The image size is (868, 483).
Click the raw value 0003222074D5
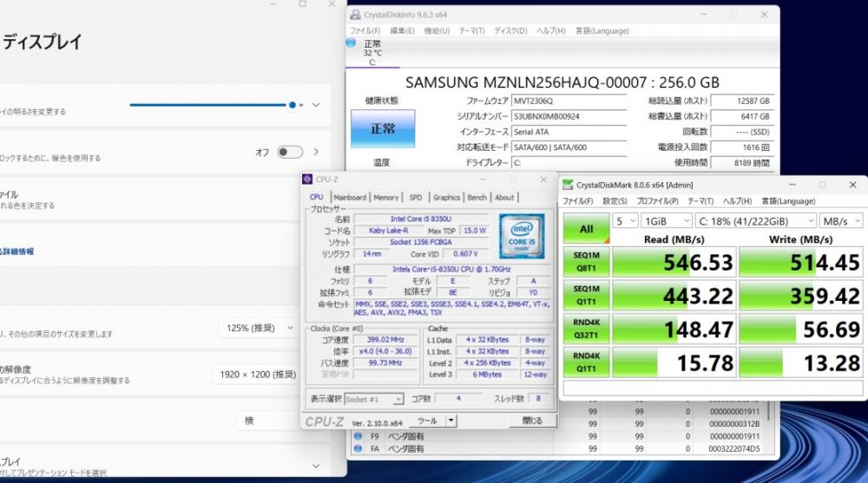click(734, 448)
